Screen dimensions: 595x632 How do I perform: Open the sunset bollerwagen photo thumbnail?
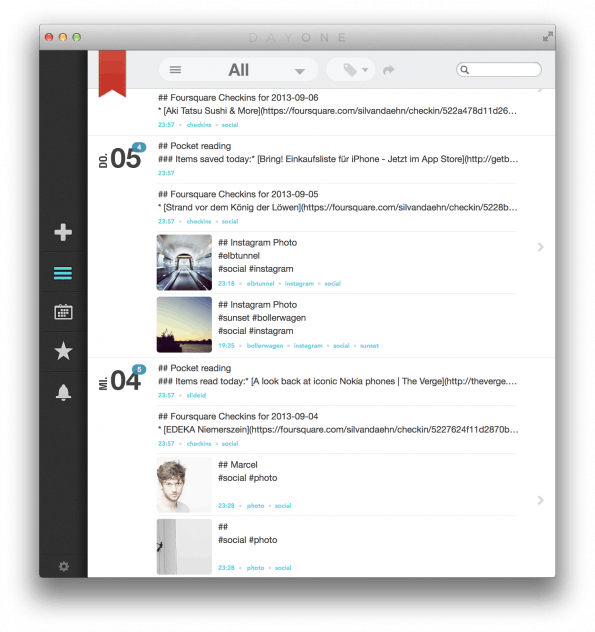184,324
